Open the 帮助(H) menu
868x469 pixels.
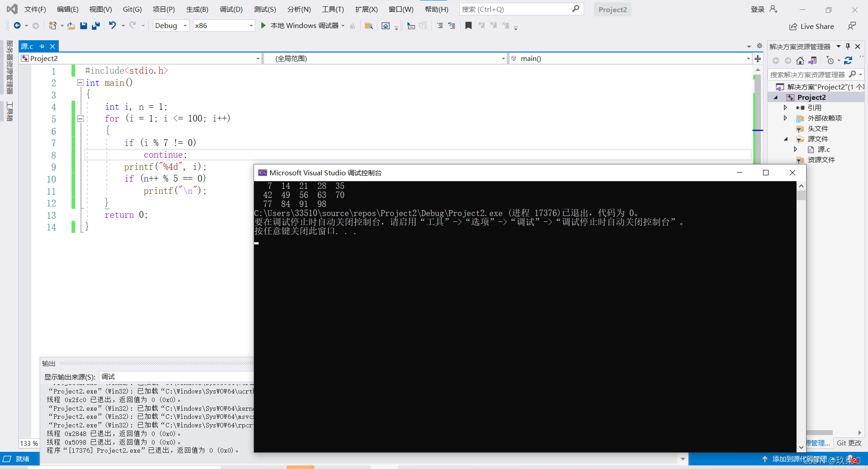point(436,9)
